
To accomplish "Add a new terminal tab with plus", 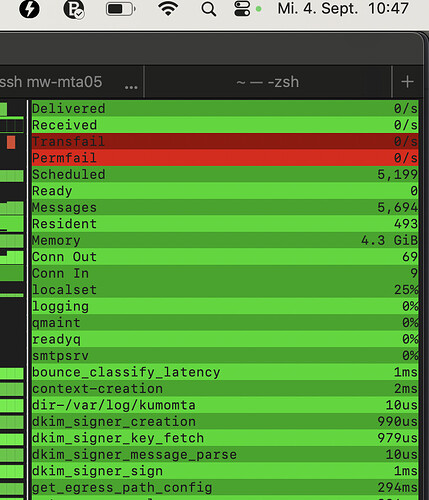I will click(407, 82).
